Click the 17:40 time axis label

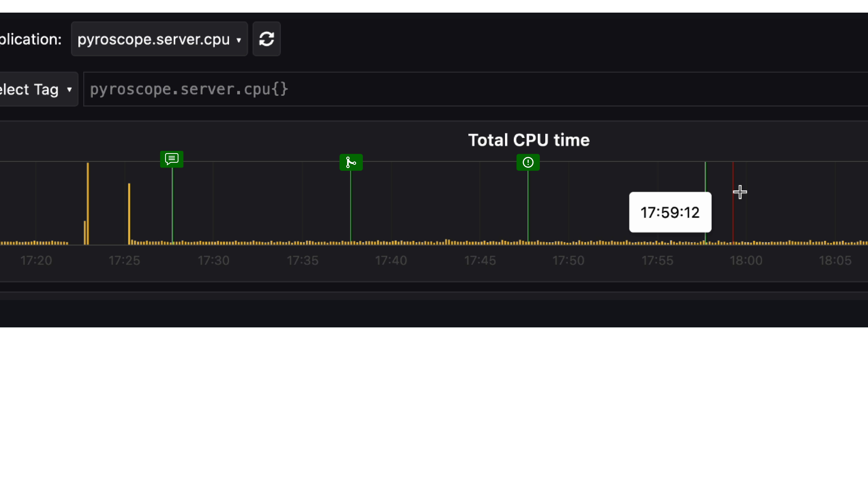(391, 260)
